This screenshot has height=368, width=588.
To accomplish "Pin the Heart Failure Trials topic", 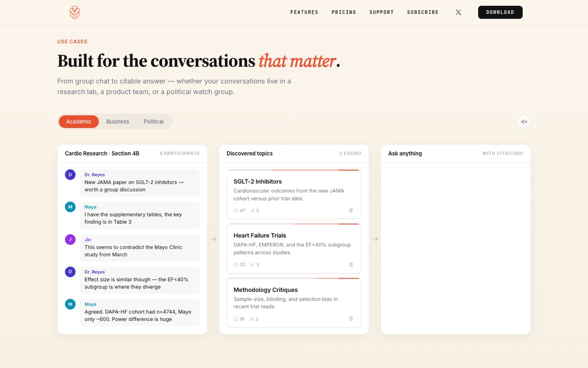I will (351, 264).
